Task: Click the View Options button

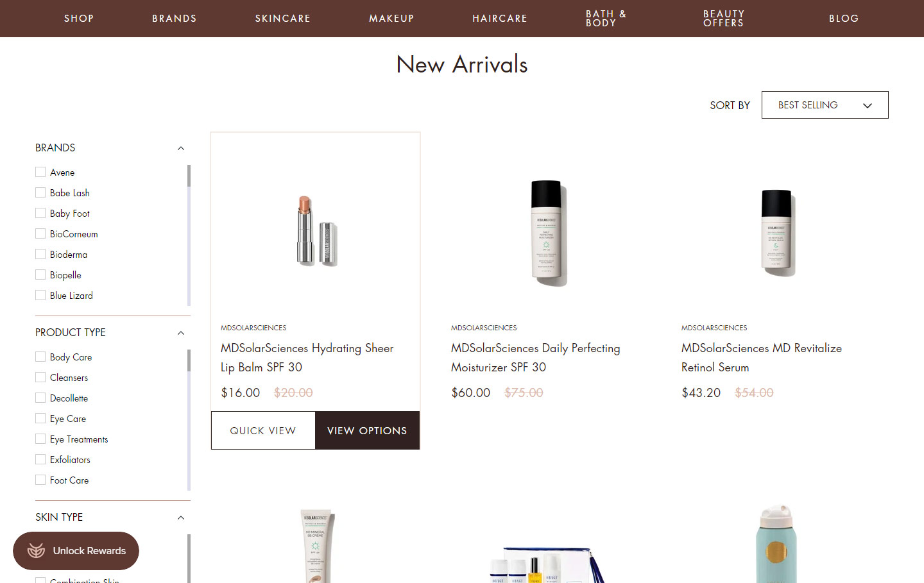Action: [x=367, y=430]
